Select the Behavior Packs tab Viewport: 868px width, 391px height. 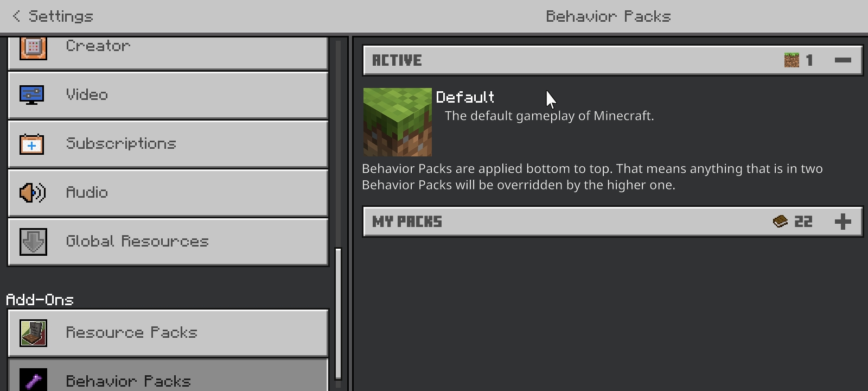point(168,375)
